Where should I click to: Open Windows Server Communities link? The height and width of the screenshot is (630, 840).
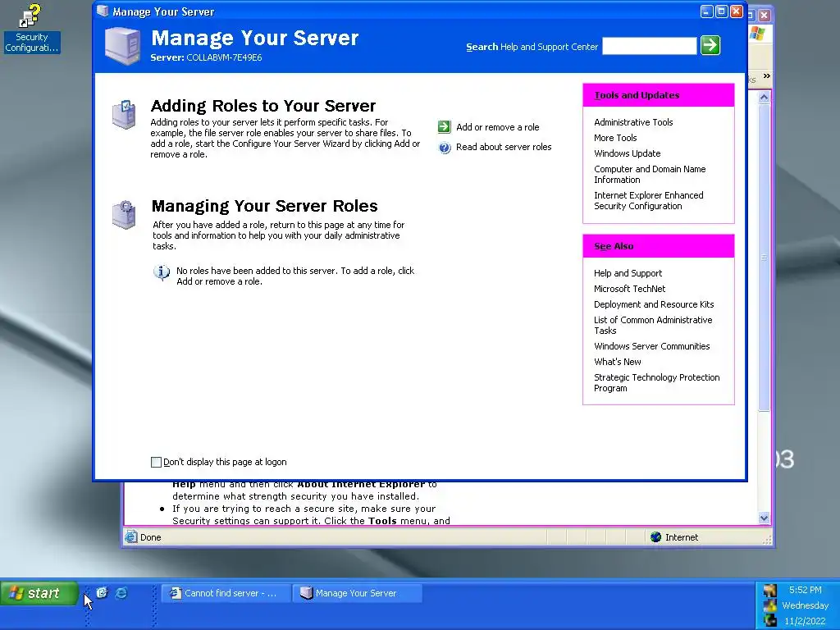(651, 346)
